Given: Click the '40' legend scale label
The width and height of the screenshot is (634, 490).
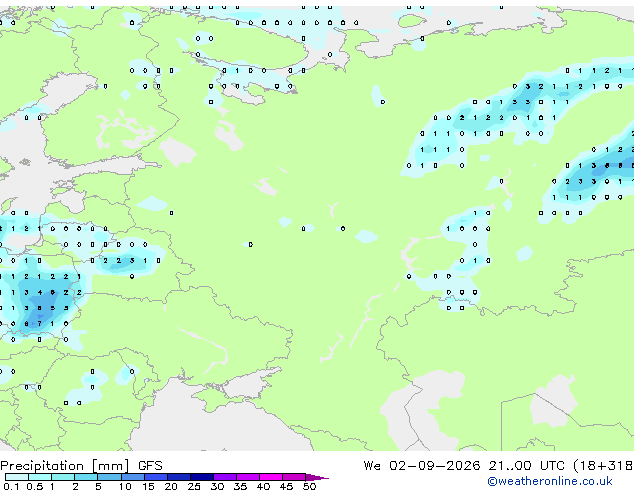Looking at the screenshot, I should coord(263,486).
